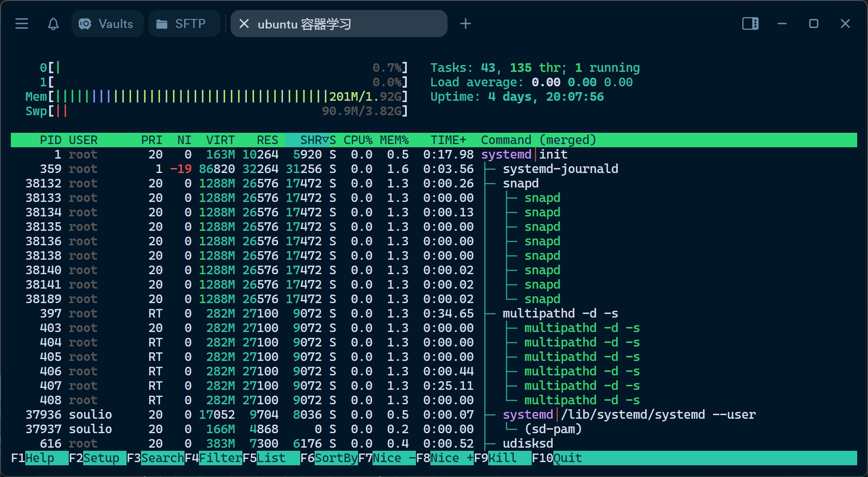Click the Mem usage meter bar
The height and width of the screenshot is (477, 868).
[217, 97]
